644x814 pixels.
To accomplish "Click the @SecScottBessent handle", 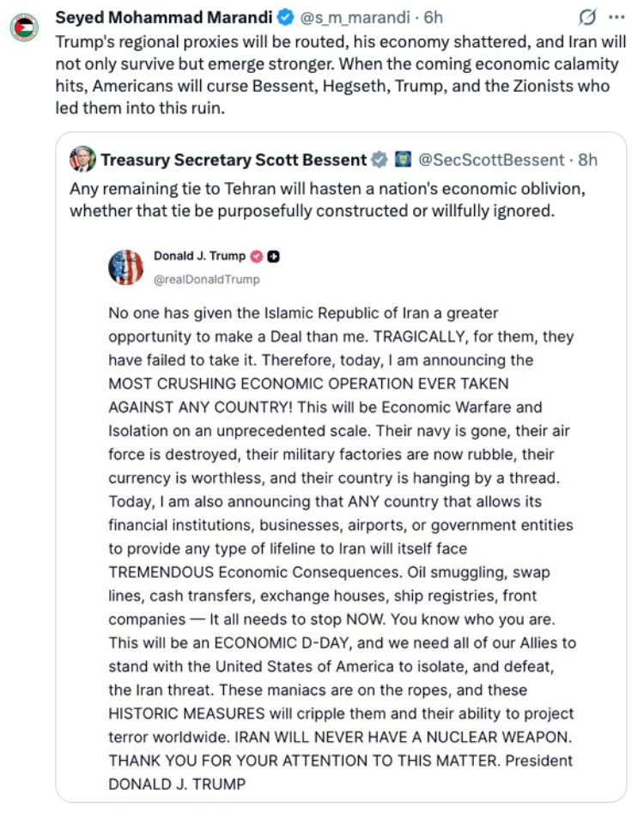I will click(491, 160).
